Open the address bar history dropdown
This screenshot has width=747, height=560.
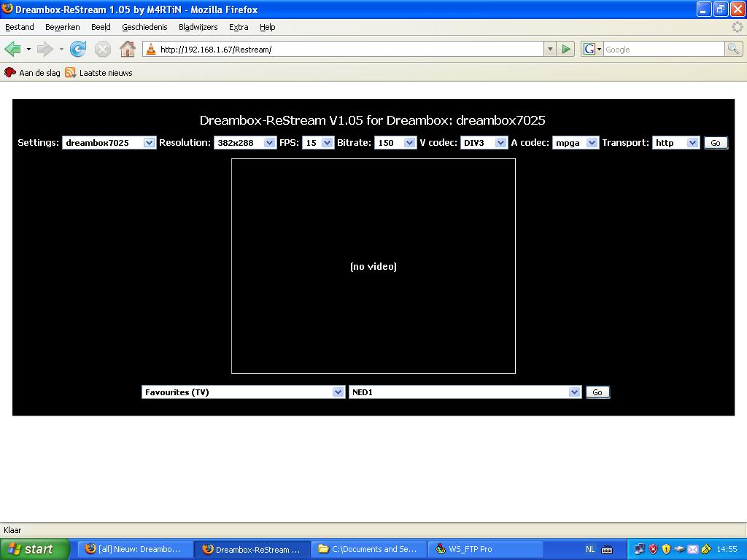pos(550,49)
